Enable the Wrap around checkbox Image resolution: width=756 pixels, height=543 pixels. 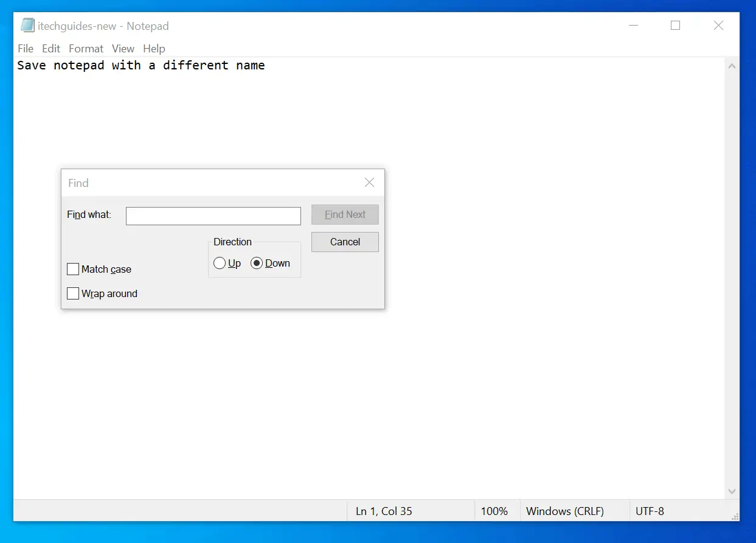(73, 293)
